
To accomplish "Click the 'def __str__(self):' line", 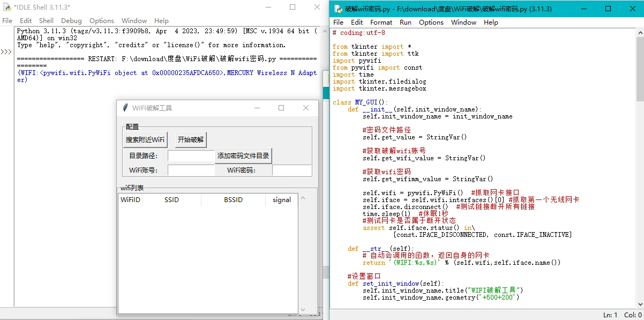I will point(381,249).
